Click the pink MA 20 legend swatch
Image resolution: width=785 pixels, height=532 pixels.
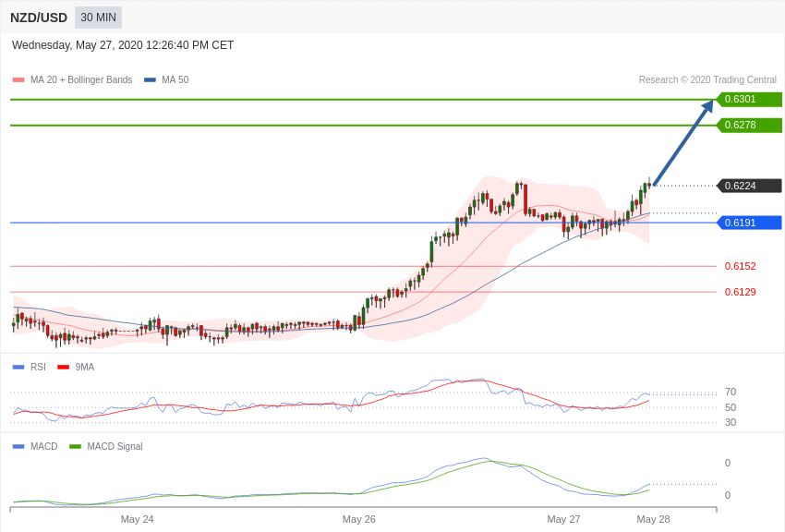[x=18, y=80]
